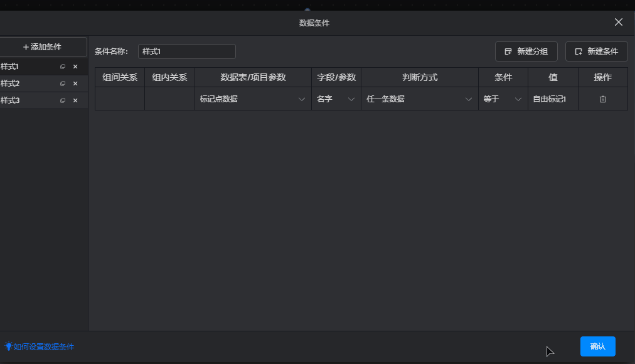The height and width of the screenshot is (364, 635).
Task: Click the 组间关系 column header
Action: (120, 77)
